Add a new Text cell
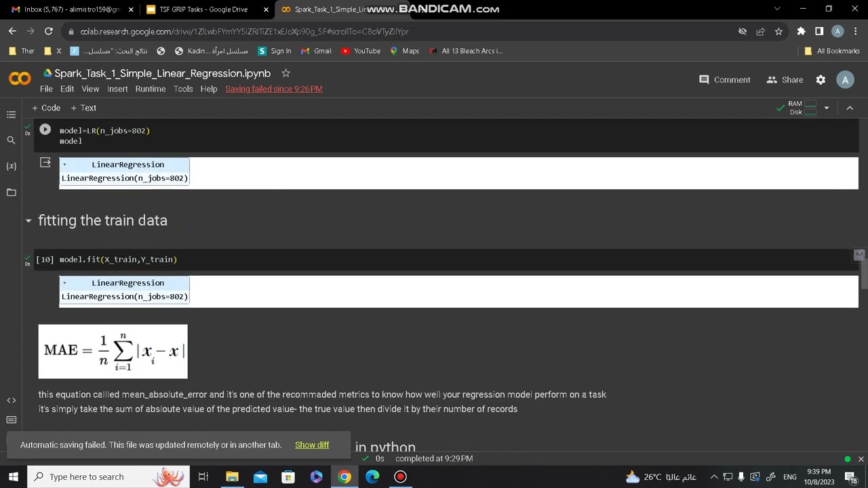Image resolution: width=868 pixels, height=488 pixels. tap(83, 108)
